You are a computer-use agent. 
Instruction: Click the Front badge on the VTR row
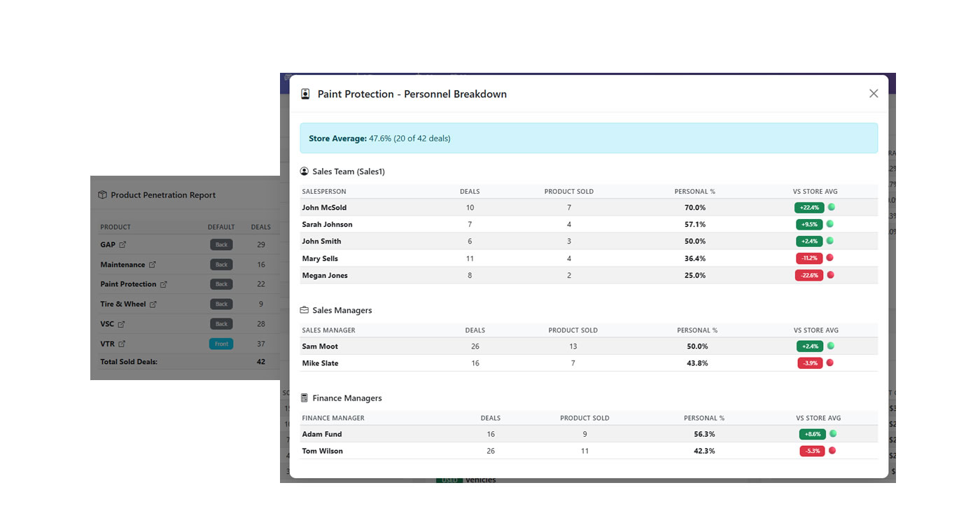(x=221, y=344)
